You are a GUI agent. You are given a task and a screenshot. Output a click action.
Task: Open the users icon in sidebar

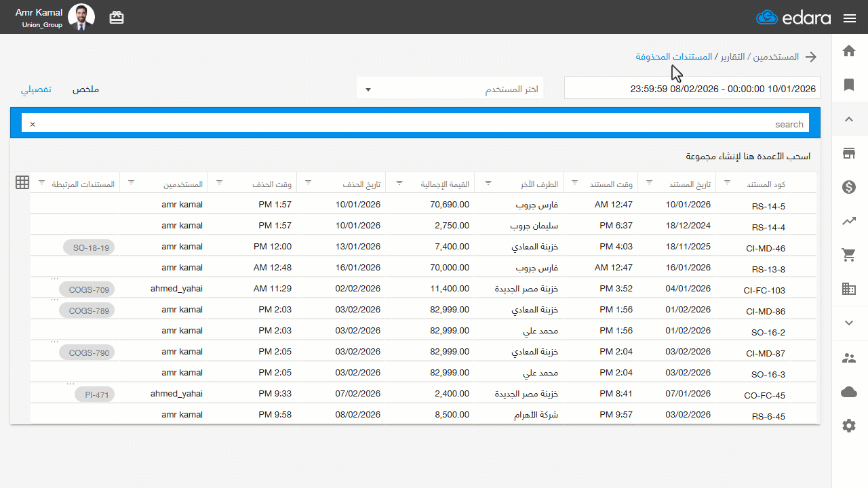coord(849,358)
